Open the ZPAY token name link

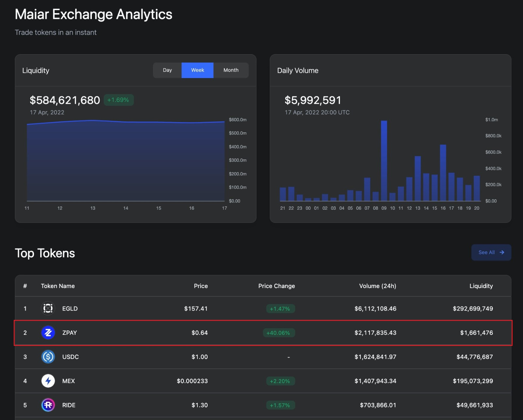point(70,333)
